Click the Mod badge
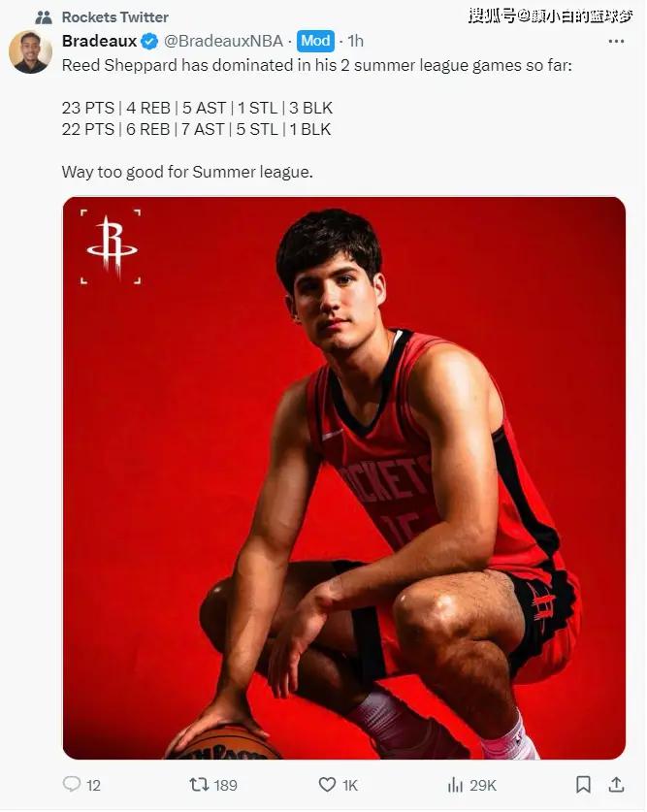The height and width of the screenshot is (812, 647). pyautogui.click(x=315, y=41)
